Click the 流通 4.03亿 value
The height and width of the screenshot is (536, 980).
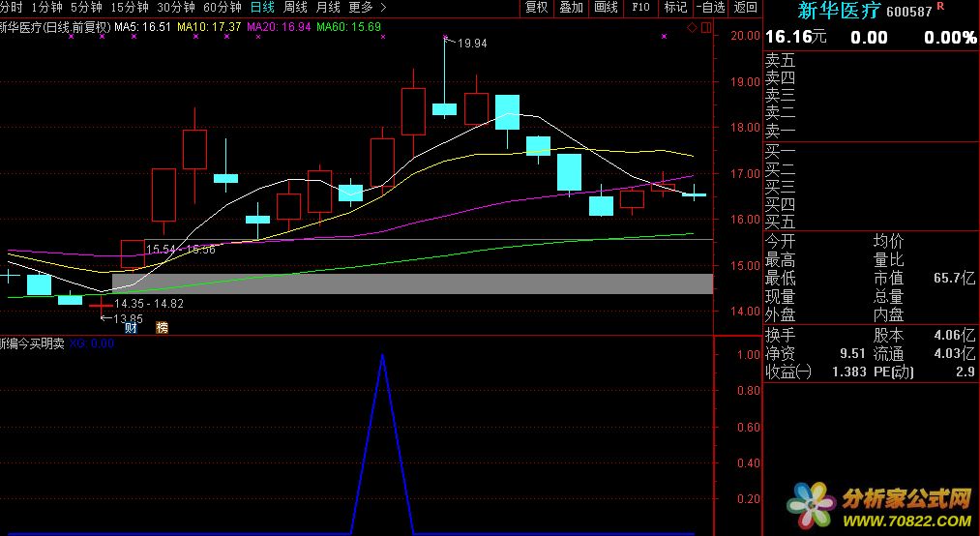pos(955,353)
